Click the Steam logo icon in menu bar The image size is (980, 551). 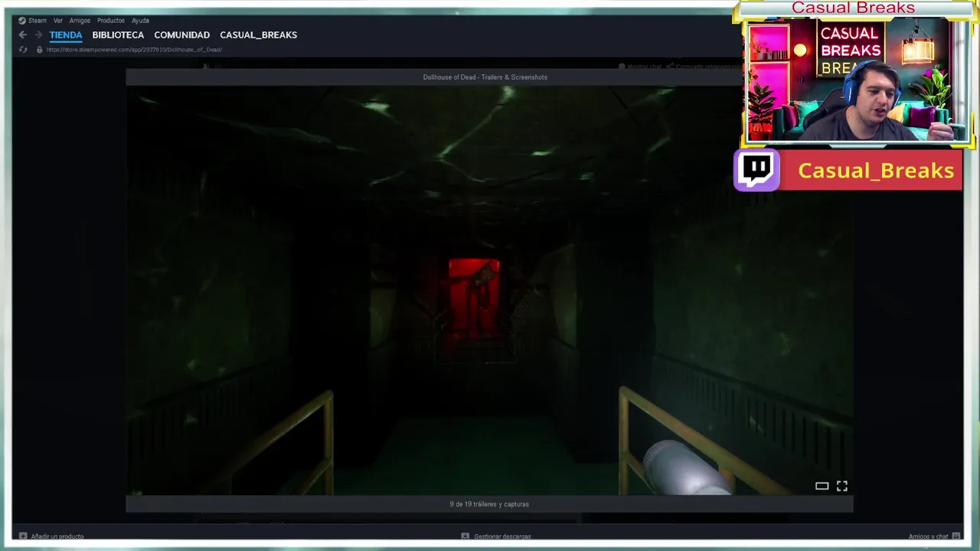[22, 21]
